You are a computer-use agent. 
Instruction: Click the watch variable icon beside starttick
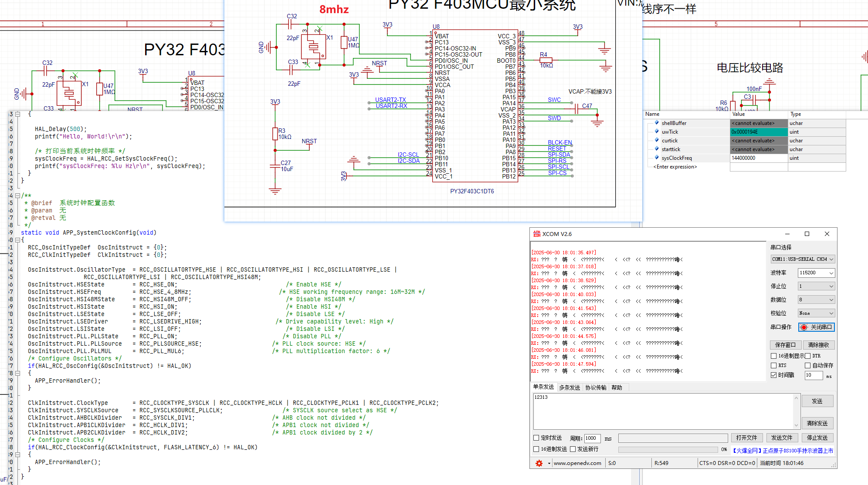pyautogui.click(x=657, y=149)
